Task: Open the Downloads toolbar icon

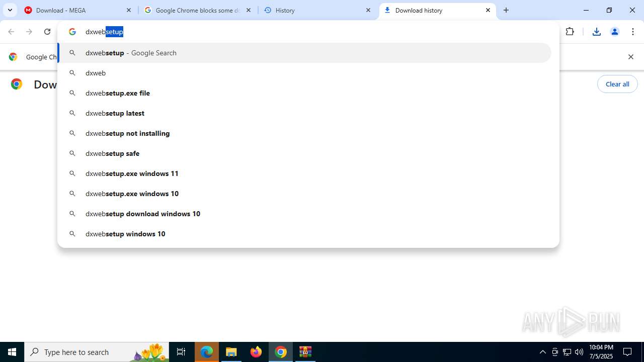Action: pyautogui.click(x=597, y=32)
